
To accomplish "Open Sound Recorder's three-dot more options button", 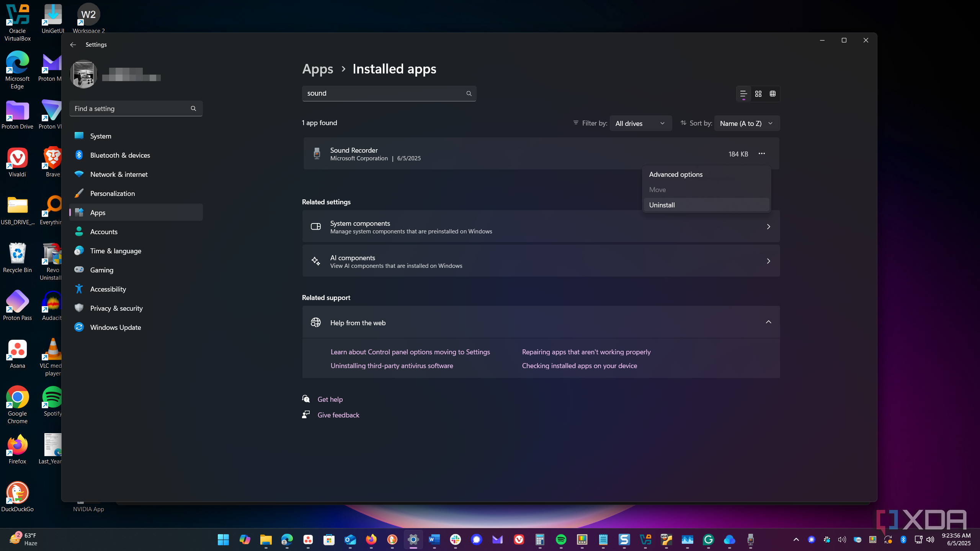I will tap(761, 154).
